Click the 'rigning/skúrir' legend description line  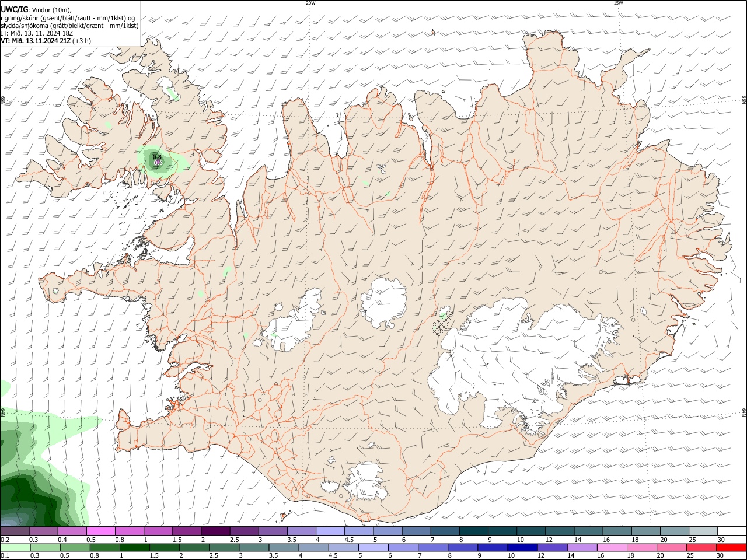tap(68, 17)
